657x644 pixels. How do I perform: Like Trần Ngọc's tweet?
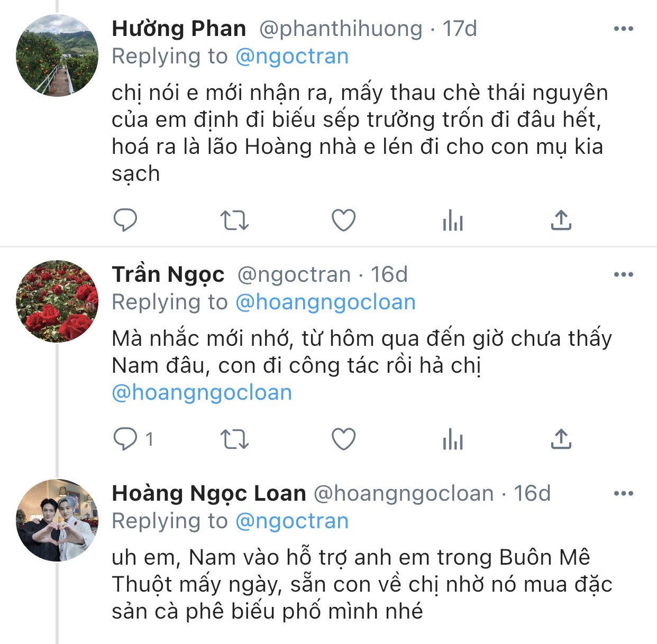343,439
